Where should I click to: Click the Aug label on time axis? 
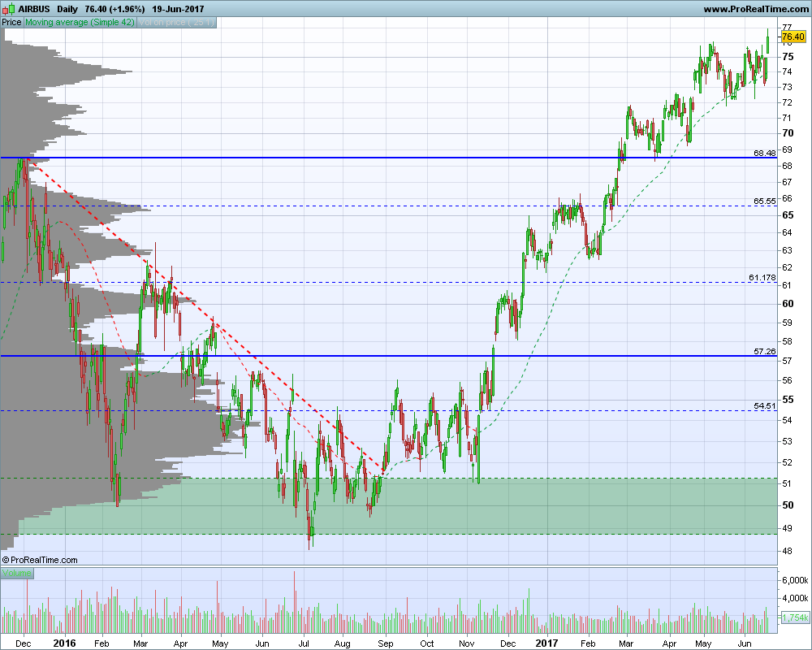point(342,643)
